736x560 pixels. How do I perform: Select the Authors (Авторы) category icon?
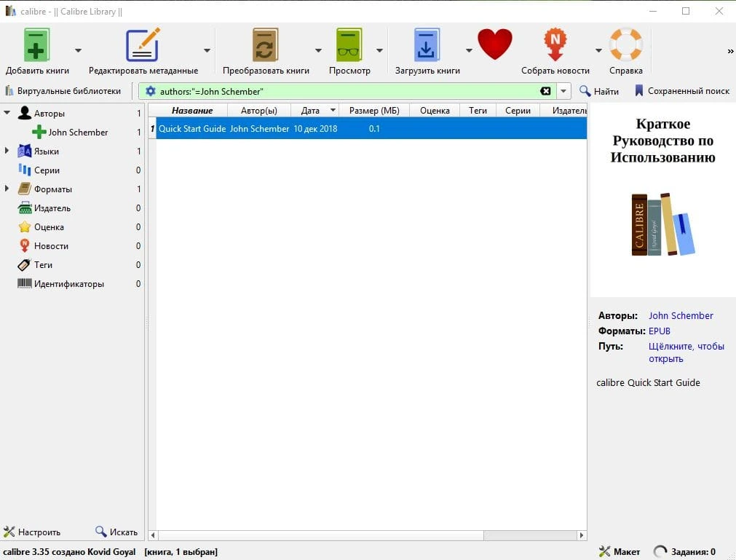coord(25,113)
